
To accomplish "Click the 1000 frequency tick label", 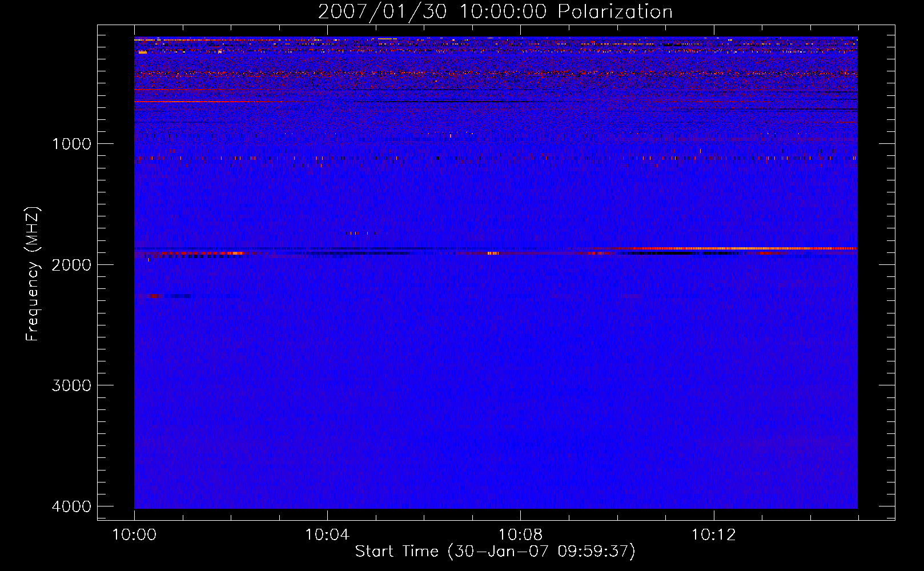I will click(x=71, y=143).
